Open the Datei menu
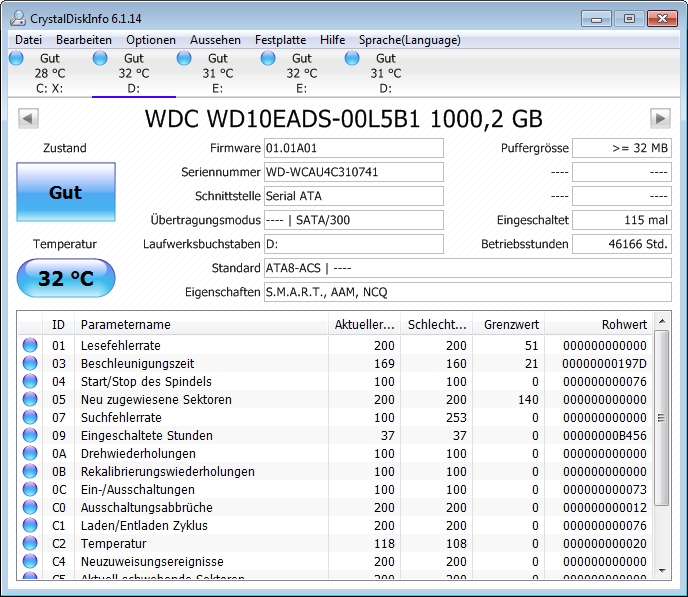This screenshot has width=688, height=597. (29, 40)
